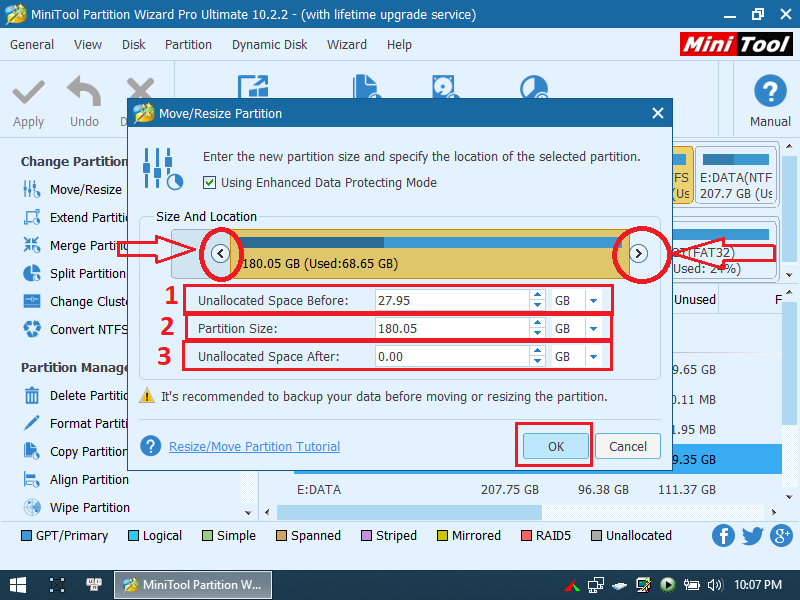
Task: Click Move/Resize sidebar icon
Action: pyautogui.click(x=32, y=189)
